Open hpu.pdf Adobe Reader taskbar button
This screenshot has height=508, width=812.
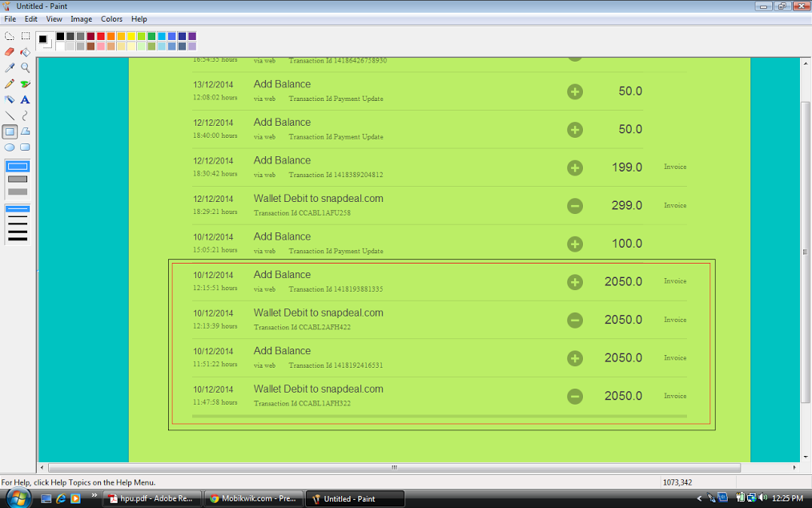tap(151, 498)
